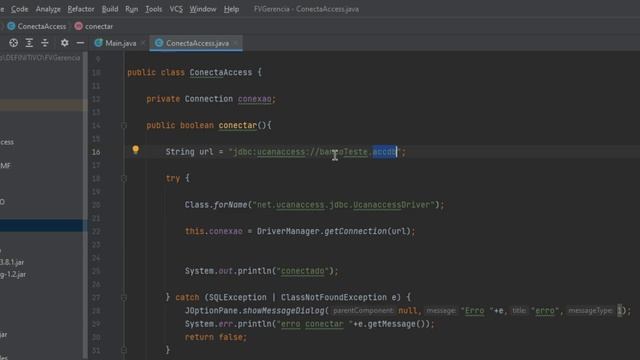This screenshot has width=640, height=360.
Task: Open the Window menu
Action: coord(202,9)
